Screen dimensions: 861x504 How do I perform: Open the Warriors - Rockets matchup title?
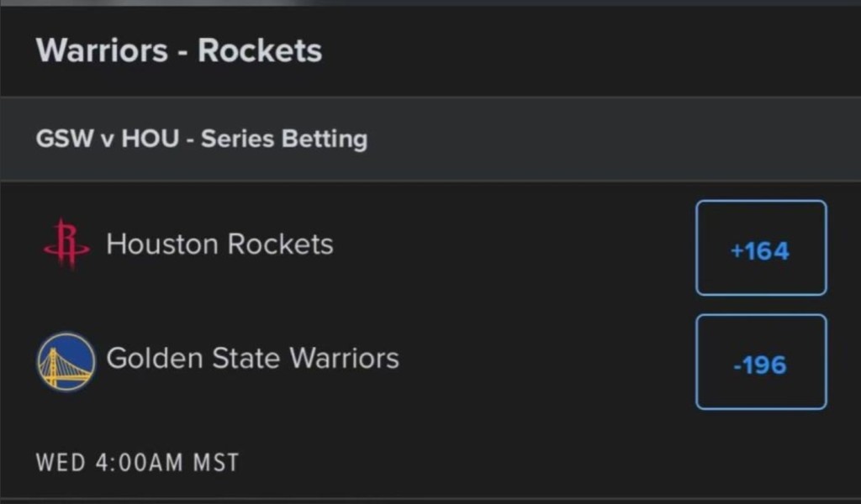coord(178,50)
